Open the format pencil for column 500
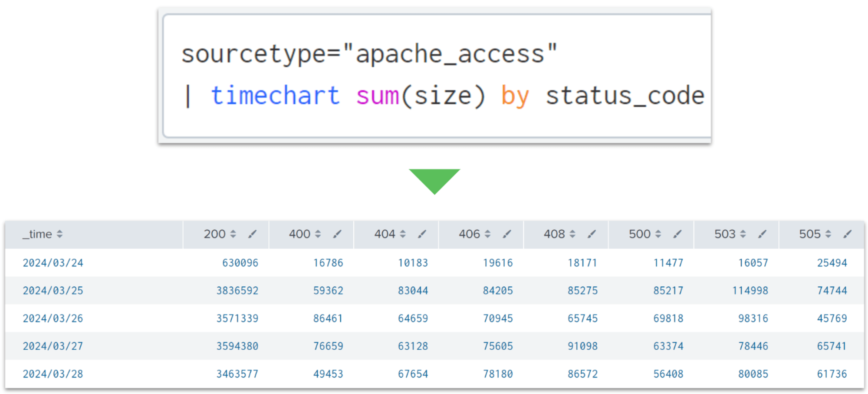 point(677,234)
